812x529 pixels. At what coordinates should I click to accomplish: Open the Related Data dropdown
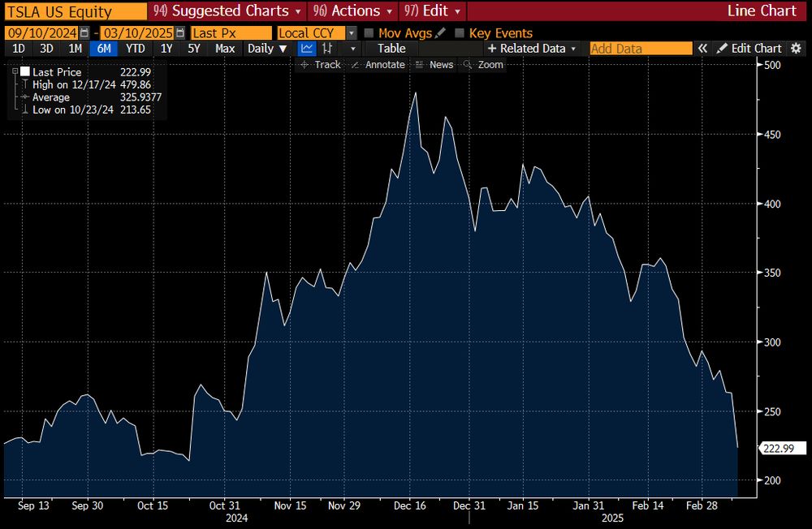pyautogui.click(x=533, y=49)
